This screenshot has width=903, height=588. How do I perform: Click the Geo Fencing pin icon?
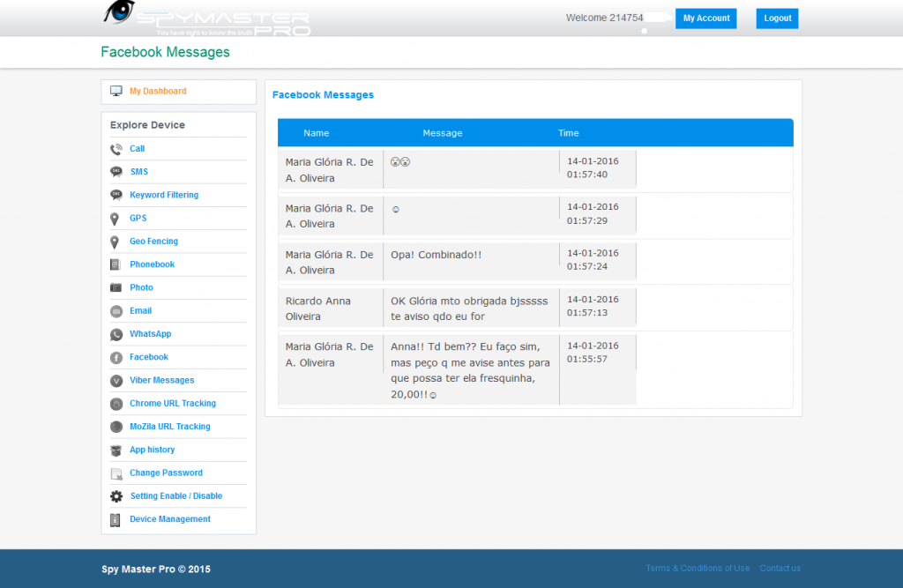click(115, 242)
